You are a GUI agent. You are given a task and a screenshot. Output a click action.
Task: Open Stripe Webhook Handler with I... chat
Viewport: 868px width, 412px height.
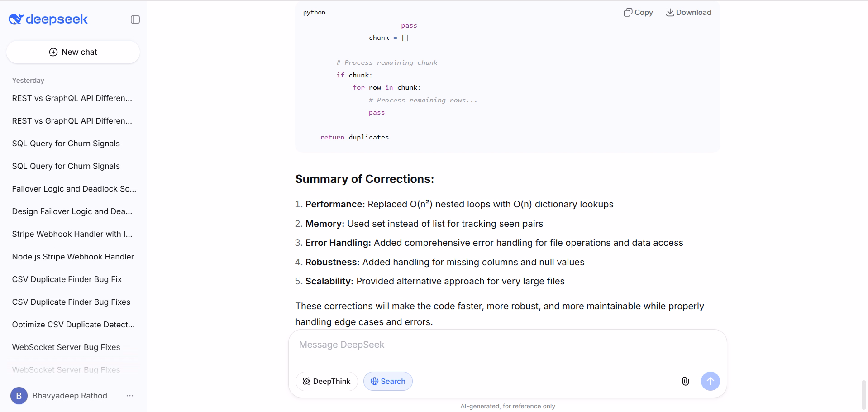72,234
